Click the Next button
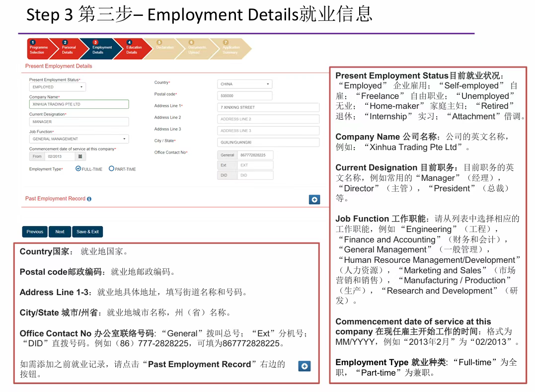This screenshot has width=535, height=392. click(x=60, y=232)
